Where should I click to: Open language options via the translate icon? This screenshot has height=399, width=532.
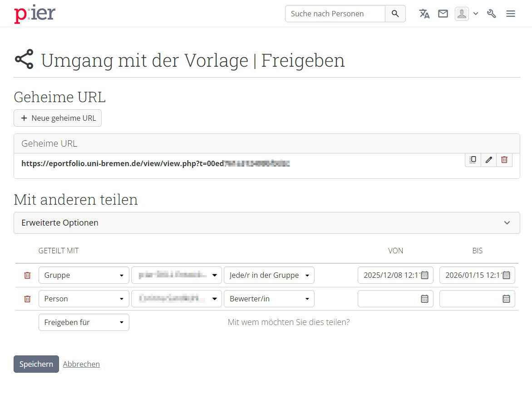[x=424, y=14]
